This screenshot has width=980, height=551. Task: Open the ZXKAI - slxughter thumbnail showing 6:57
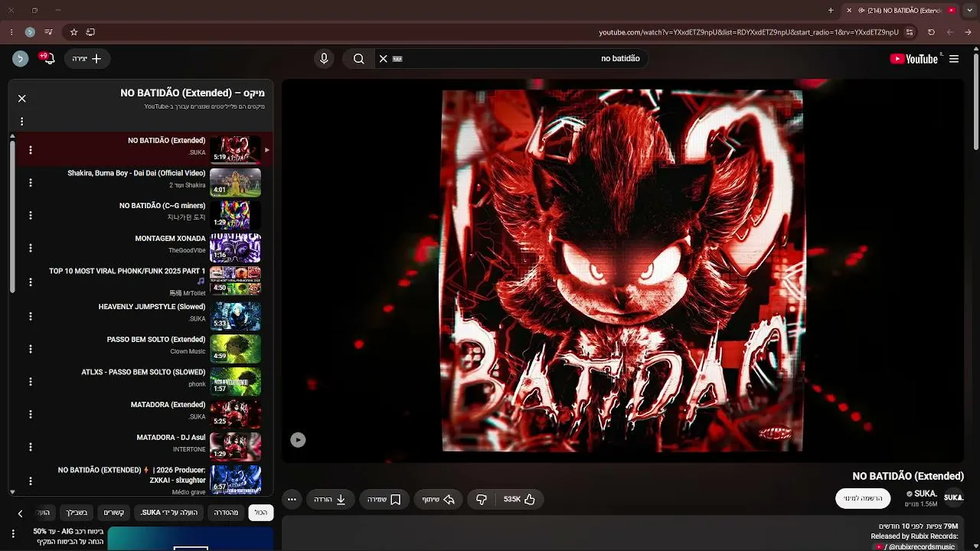coord(235,480)
